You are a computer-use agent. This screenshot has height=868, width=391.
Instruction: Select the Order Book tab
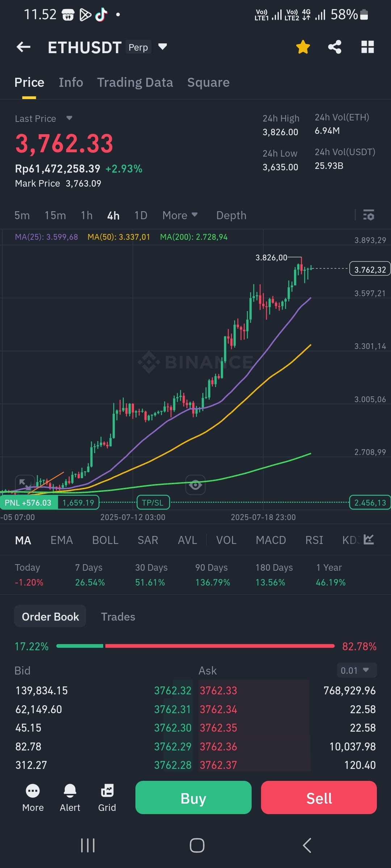(x=50, y=617)
